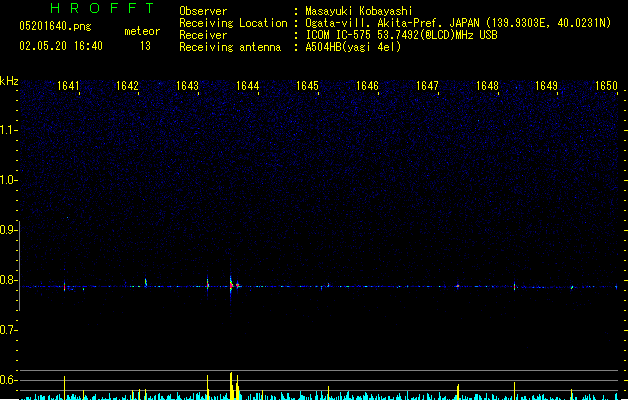Click the Receiver field label
The height and width of the screenshot is (400, 629).
point(203,35)
